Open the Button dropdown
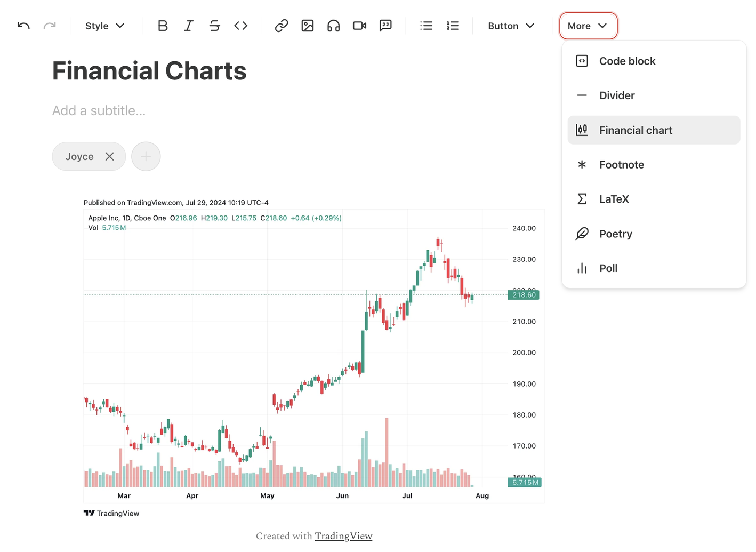Viewport: 756px width, 552px height. [x=510, y=25]
